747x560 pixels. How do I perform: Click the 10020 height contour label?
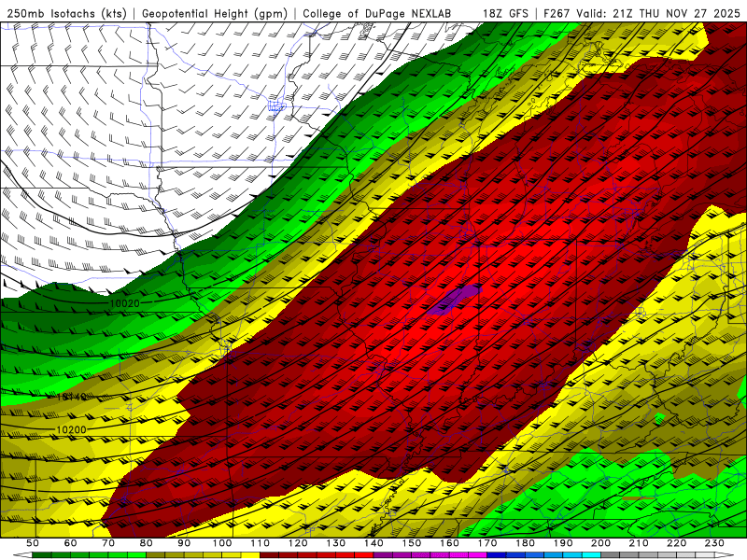coord(124,303)
